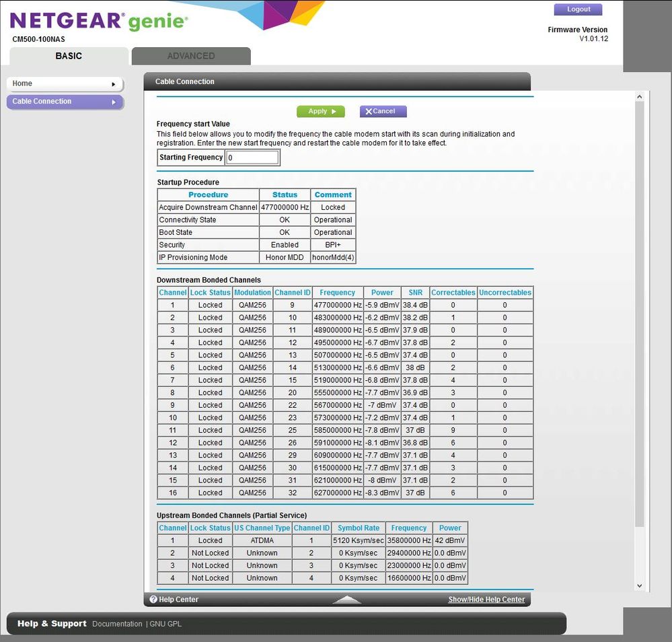Click the 23000000 Hz upstream frequency cell
The image size is (672, 642).
point(409,566)
